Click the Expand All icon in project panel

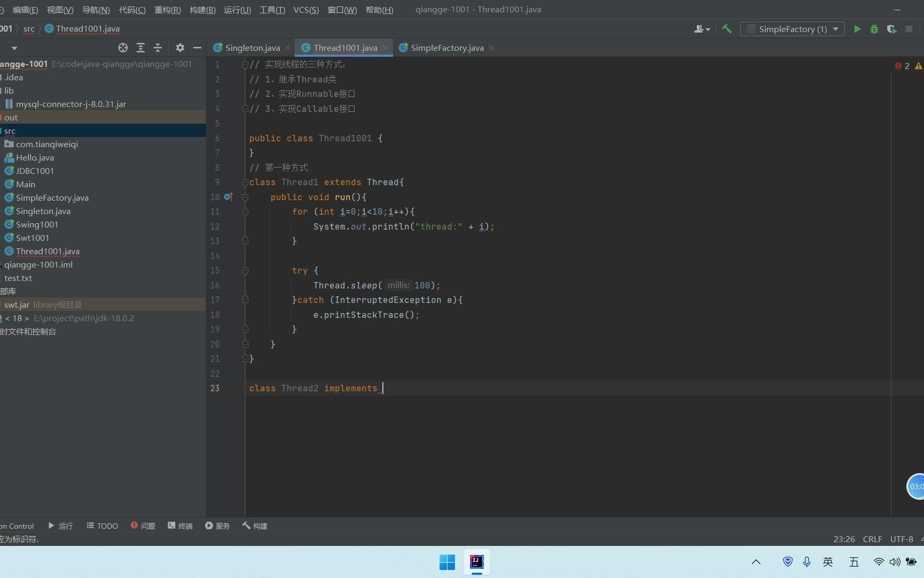141,48
